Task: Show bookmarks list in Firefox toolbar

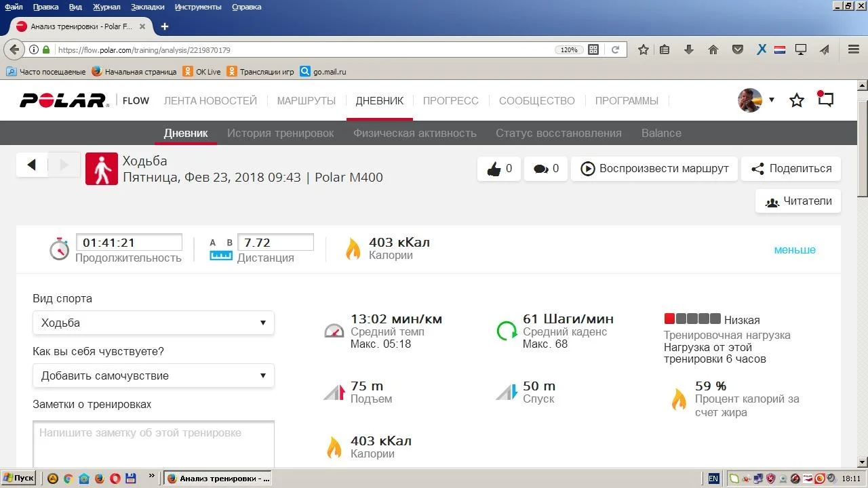Action: click(665, 49)
